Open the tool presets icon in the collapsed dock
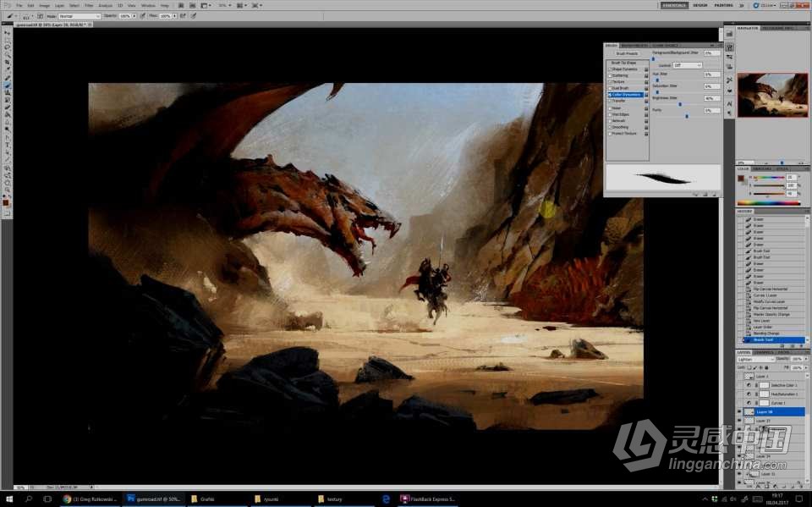Image resolution: width=812 pixels, height=507 pixels. 729,80
